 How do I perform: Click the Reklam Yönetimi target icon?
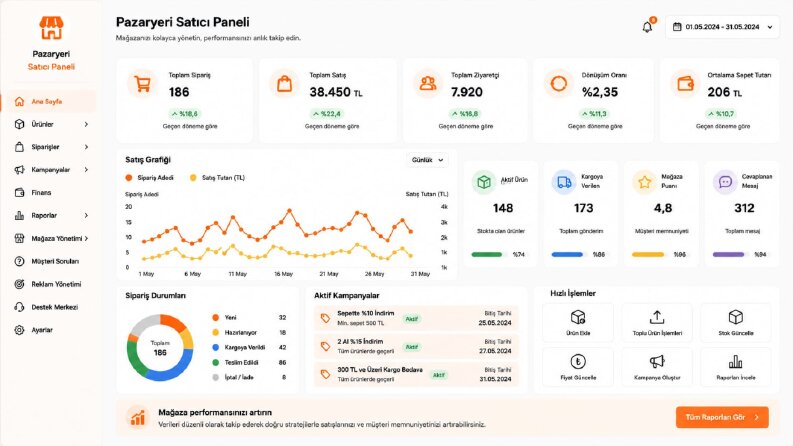tap(19, 284)
